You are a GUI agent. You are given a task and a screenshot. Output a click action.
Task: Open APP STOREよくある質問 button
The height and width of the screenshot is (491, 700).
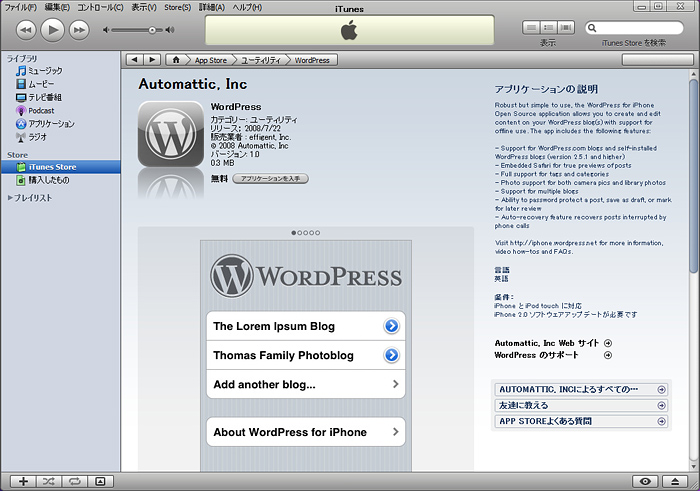581,421
